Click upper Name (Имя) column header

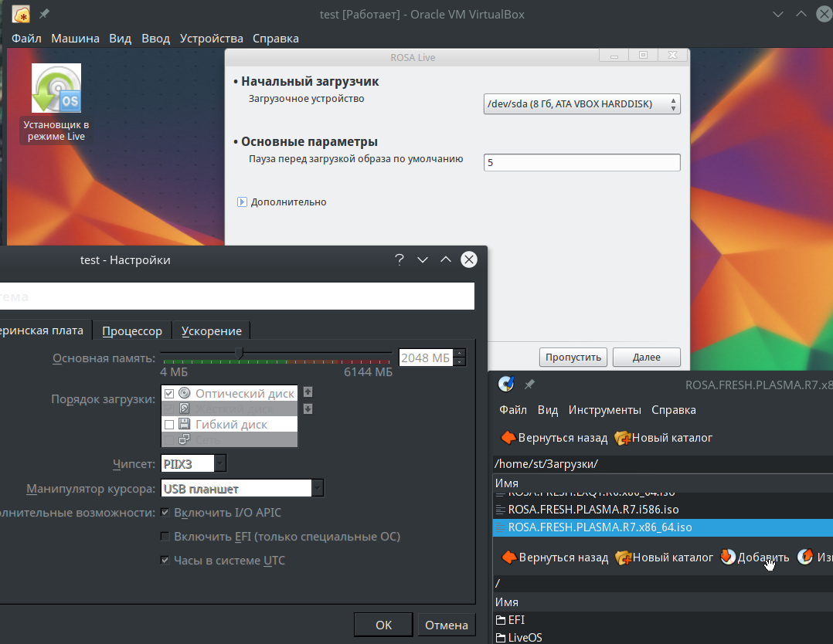[662, 483]
